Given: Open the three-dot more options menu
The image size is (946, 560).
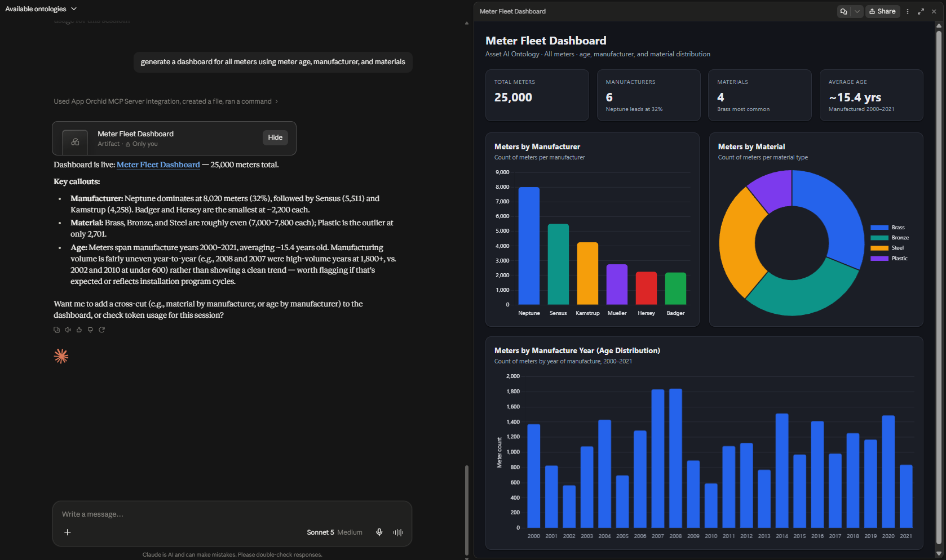Looking at the screenshot, I should (908, 11).
